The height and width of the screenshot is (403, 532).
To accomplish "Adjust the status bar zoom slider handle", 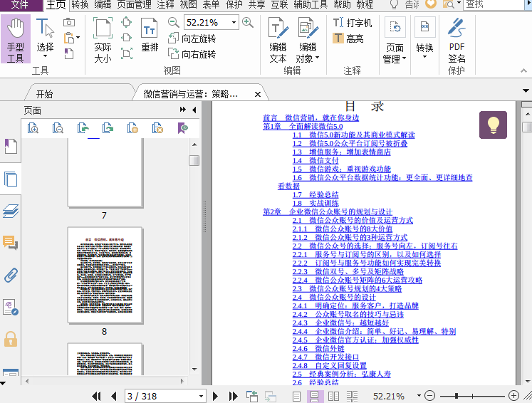I will pos(457,396).
